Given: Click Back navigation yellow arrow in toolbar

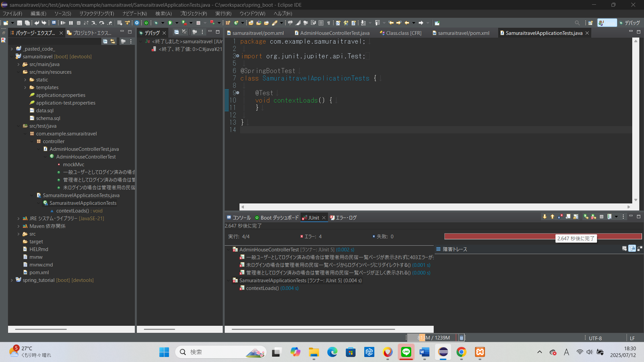Looking at the screenshot, I should [407, 23].
